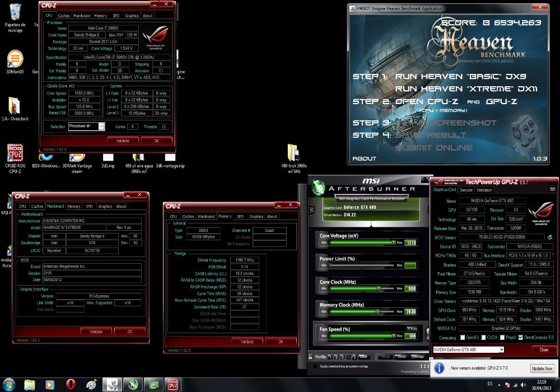Click the Memory Clock value field 2030

(410, 312)
